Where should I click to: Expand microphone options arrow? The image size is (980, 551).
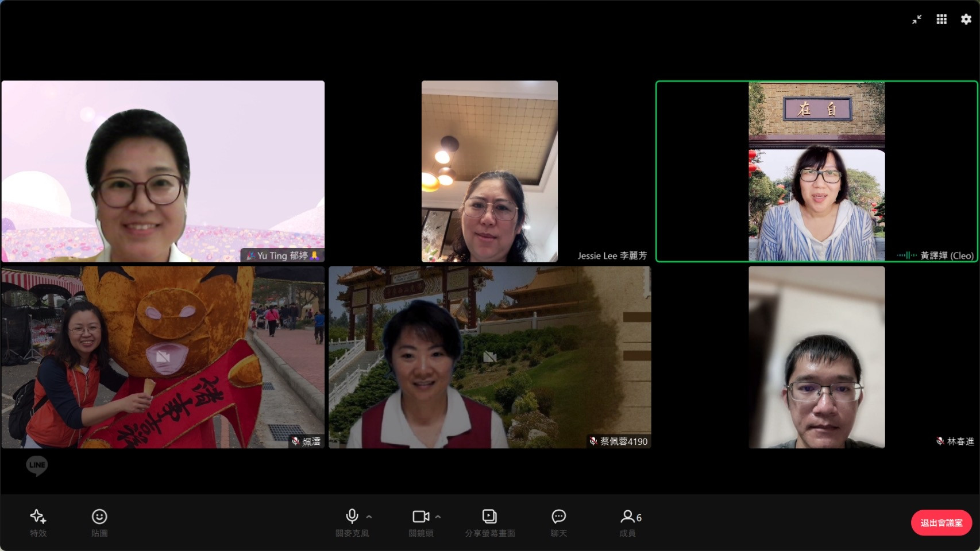click(369, 517)
